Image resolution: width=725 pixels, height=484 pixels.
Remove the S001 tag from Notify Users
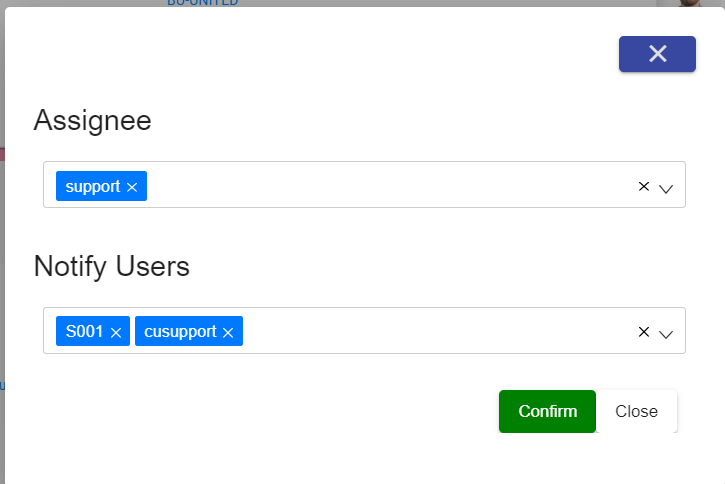tap(116, 333)
